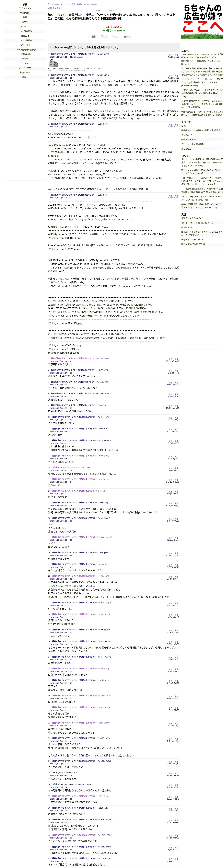
Task: Go to 次100 posts
Action: (116, 37)
